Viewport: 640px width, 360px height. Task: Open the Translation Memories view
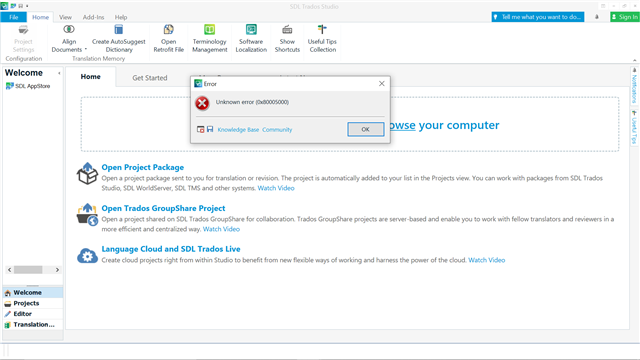[x=33, y=324]
